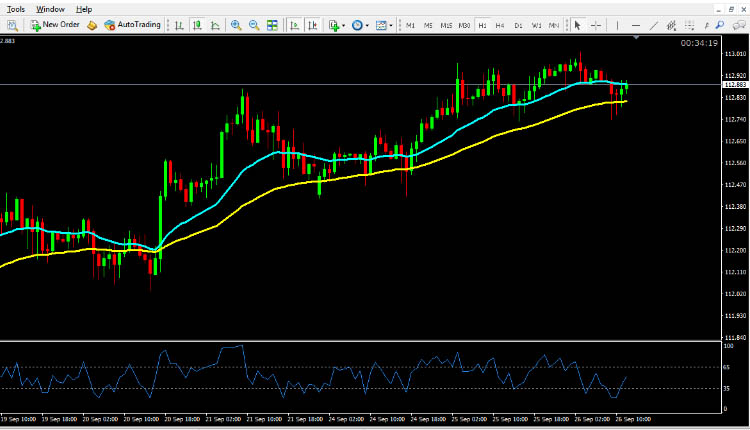This screenshot has width=750, height=430.
Task: Click the RSI scale 100 label
Action: click(x=728, y=346)
